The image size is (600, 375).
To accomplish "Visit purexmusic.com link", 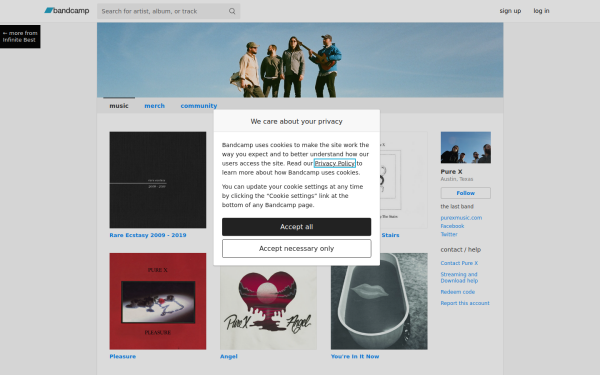I will click(x=461, y=218).
